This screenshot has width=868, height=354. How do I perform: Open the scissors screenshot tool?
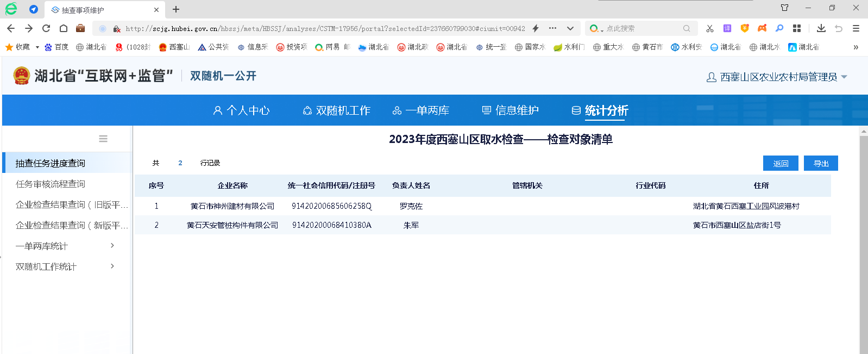(x=709, y=28)
